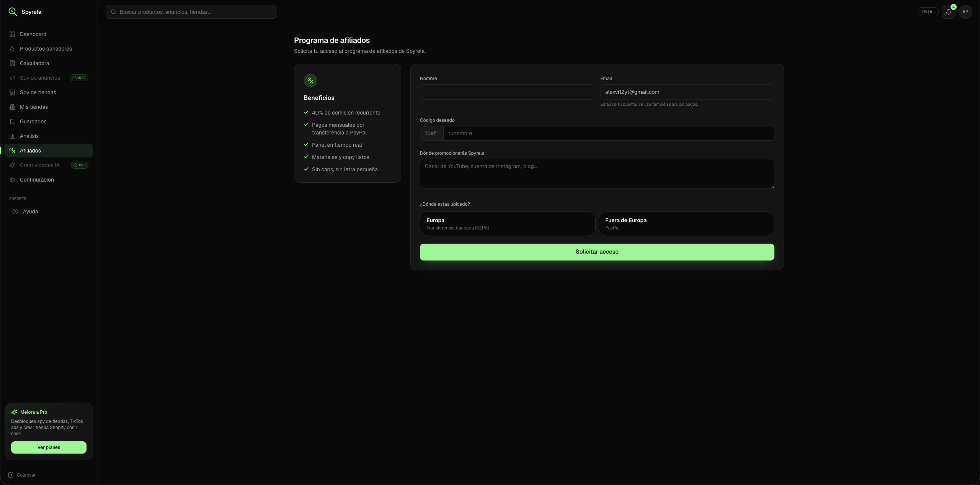Viewport: 980px width, 485px height.
Task: Go to Guardados
Action: (x=49, y=121)
